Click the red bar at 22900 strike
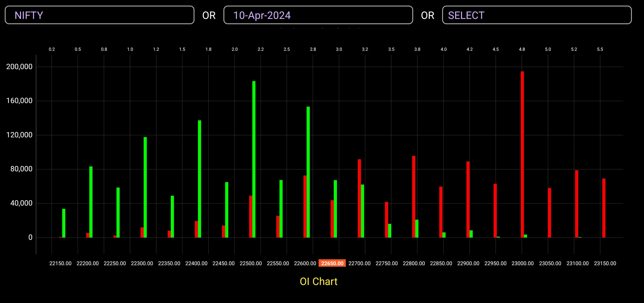The image size is (644, 303). click(x=468, y=199)
